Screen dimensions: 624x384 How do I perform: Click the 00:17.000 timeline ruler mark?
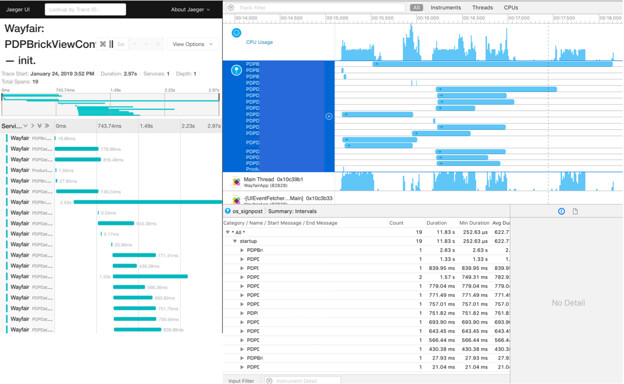pos(519,18)
